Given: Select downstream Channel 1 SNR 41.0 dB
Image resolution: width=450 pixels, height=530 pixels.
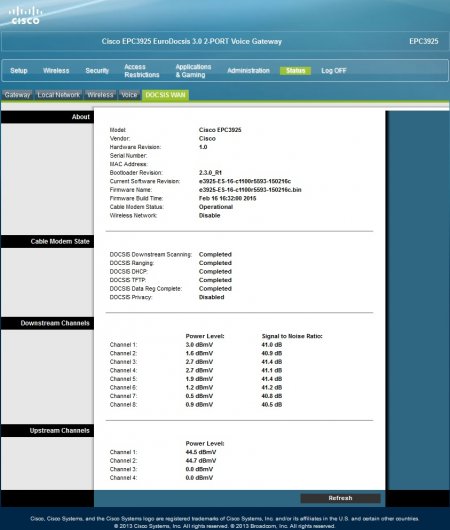Looking at the screenshot, I should click(271, 345).
